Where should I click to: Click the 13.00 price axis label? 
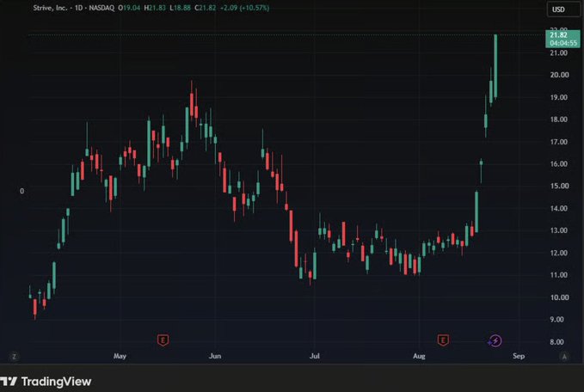(x=559, y=230)
